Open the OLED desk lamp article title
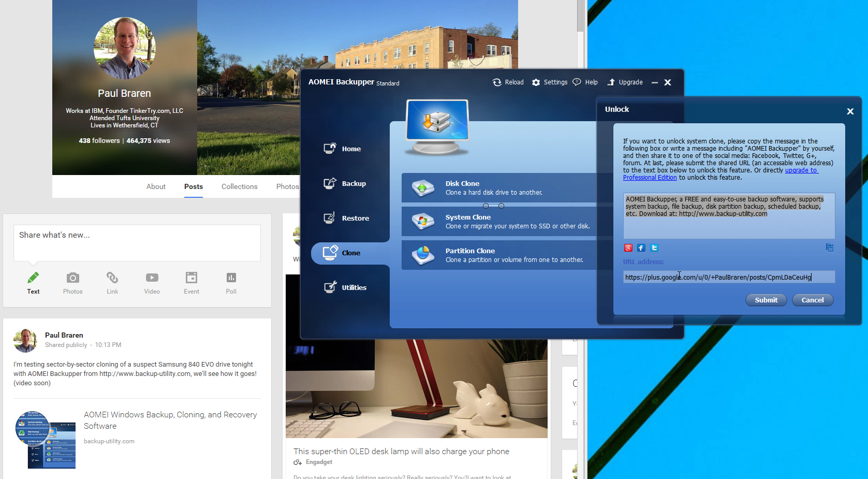868x479 pixels. [x=401, y=451]
